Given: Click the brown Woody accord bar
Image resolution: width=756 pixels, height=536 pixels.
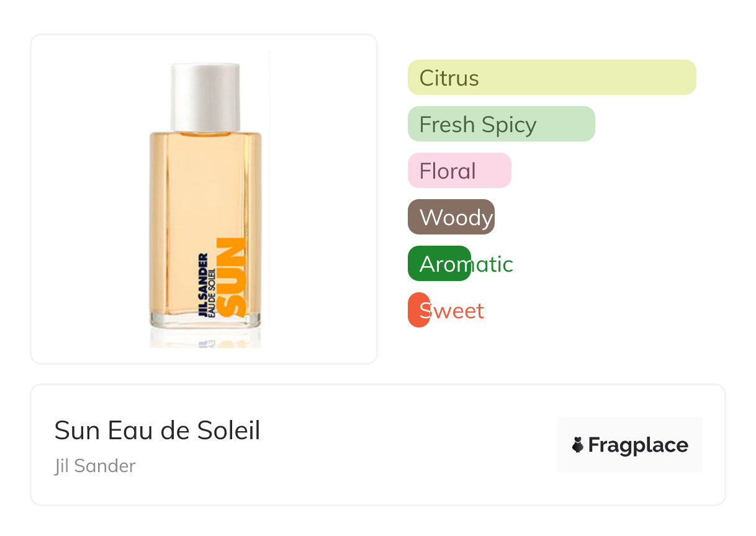Looking at the screenshot, I should [451, 217].
